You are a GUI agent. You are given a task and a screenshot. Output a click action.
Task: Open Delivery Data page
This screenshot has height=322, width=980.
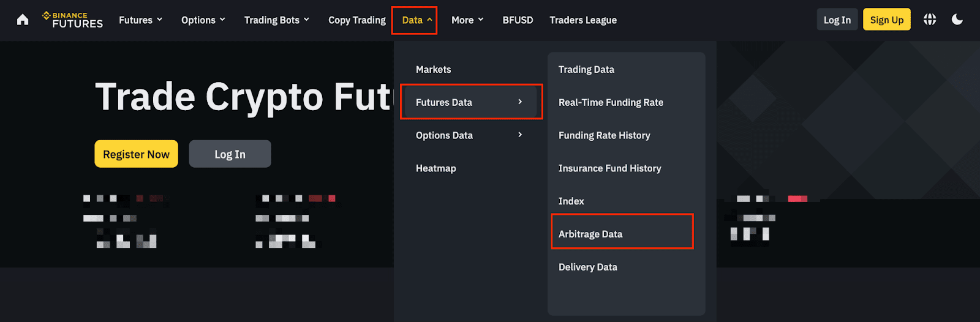coord(587,267)
